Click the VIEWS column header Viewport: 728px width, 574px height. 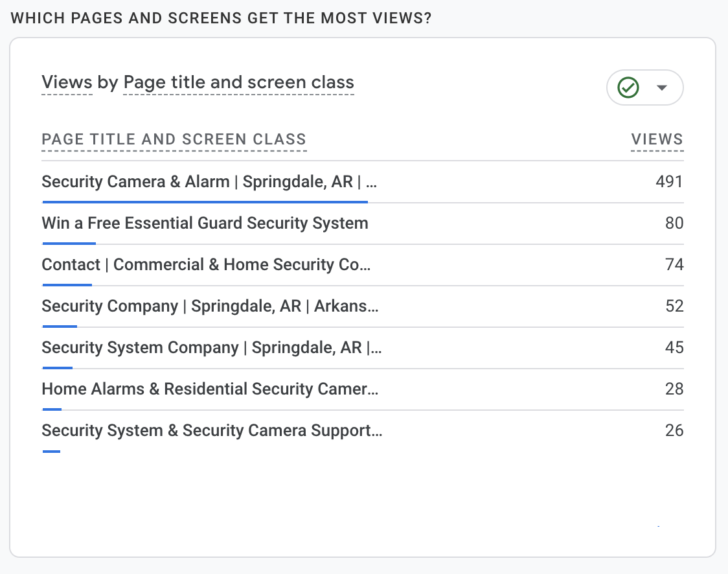(x=657, y=139)
